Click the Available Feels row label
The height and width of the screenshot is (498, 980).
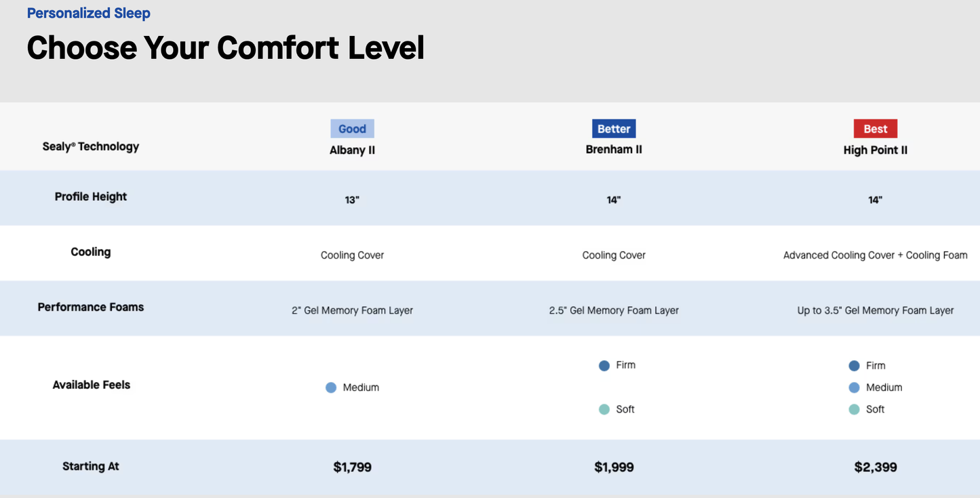(x=91, y=385)
